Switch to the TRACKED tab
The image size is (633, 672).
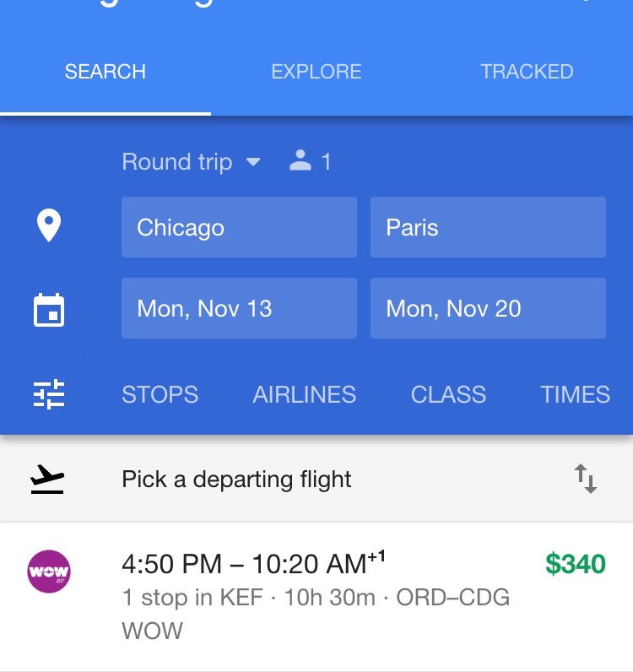point(527,72)
